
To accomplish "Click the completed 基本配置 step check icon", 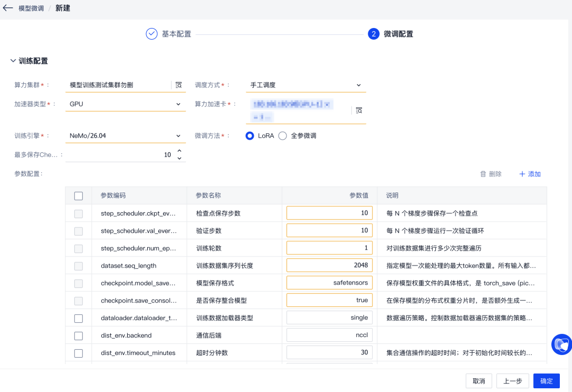I will [151, 34].
